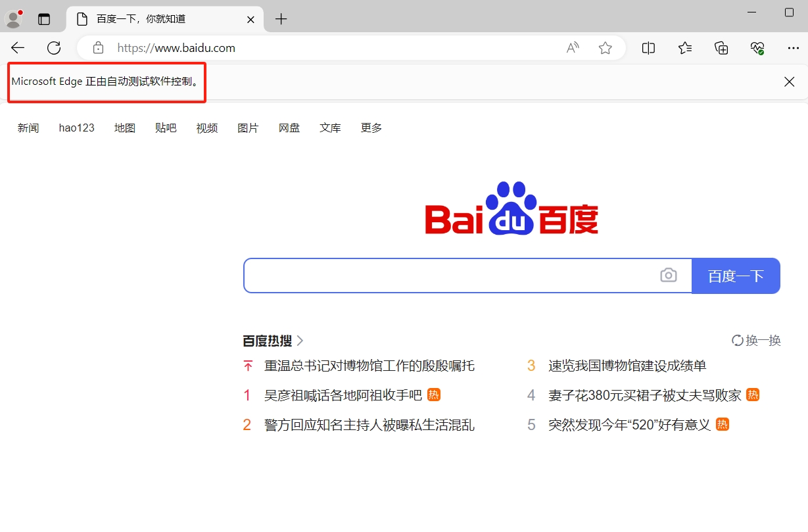Open the 更多 navigation menu
This screenshot has height=532, width=808.
click(x=371, y=128)
